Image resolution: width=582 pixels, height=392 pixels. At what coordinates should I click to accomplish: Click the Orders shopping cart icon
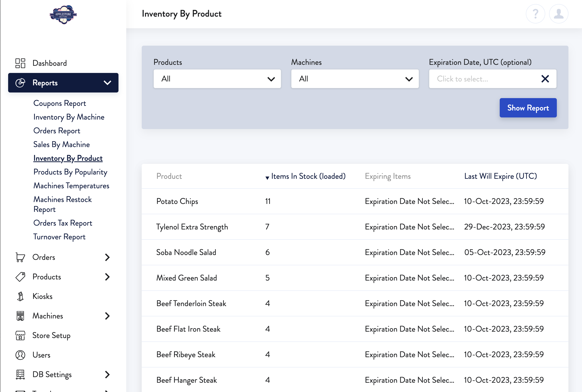[x=20, y=257]
